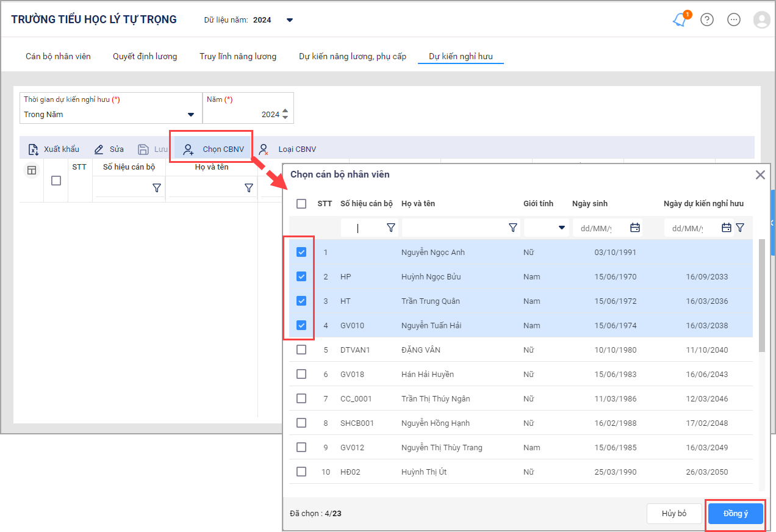Uncheck the Nguyễn Tuấn Hải row checkbox
The image size is (776, 532).
coord(301,325)
